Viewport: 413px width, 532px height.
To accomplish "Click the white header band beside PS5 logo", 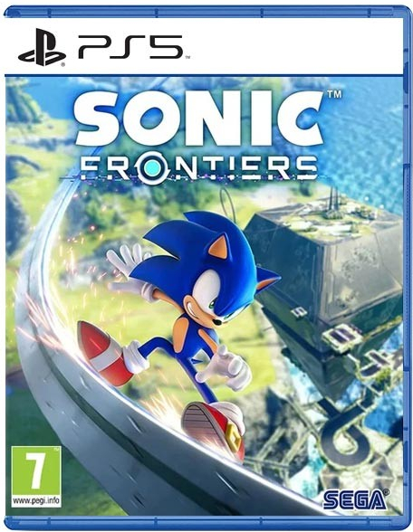I will pos(295,47).
